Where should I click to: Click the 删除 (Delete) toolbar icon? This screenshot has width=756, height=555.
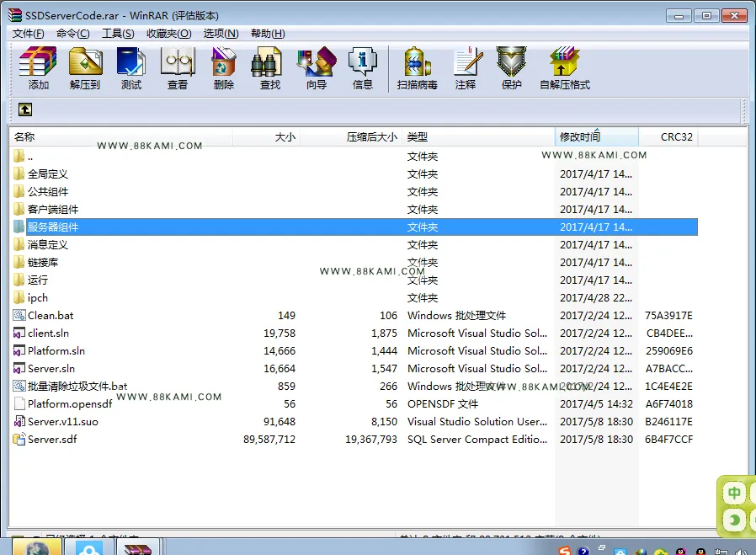coord(224,68)
